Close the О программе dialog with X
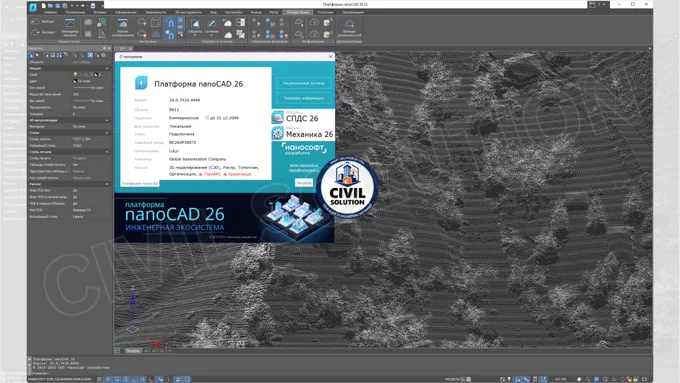 coord(330,56)
